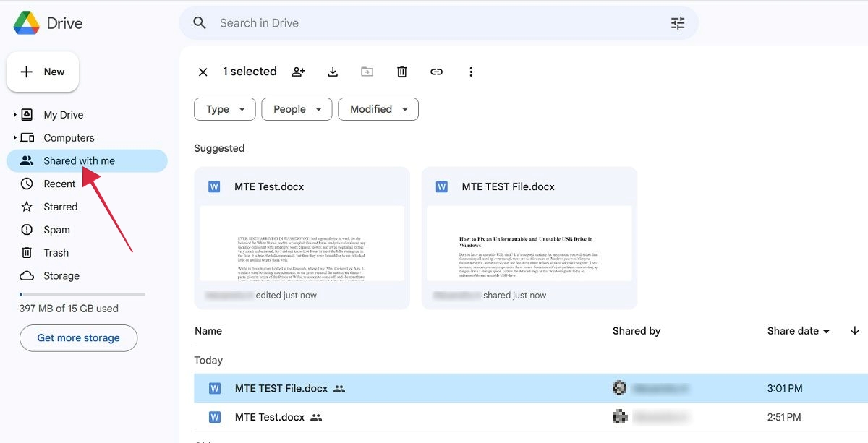
Task: Clear the current file selection
Action: [x=203, y=72]
